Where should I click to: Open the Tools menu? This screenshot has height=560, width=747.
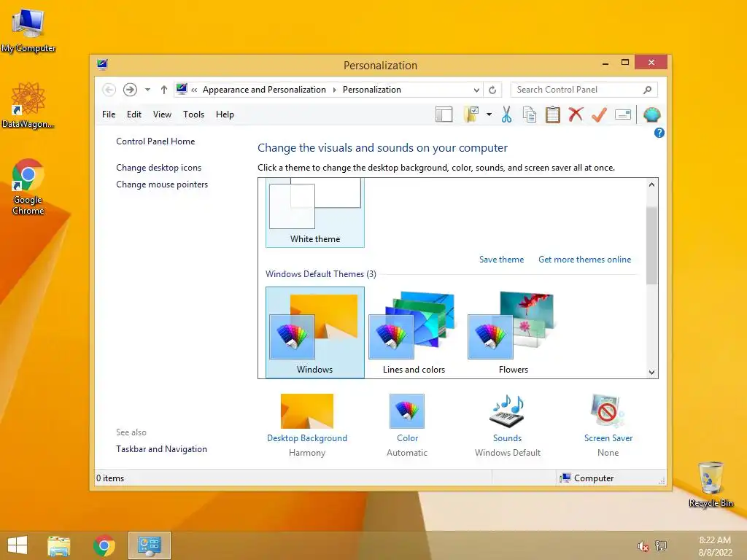pos(193,114)
